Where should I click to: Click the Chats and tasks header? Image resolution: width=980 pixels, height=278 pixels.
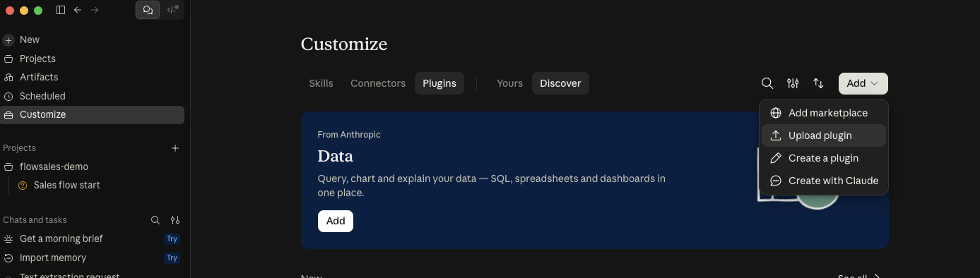coord(35,220)
